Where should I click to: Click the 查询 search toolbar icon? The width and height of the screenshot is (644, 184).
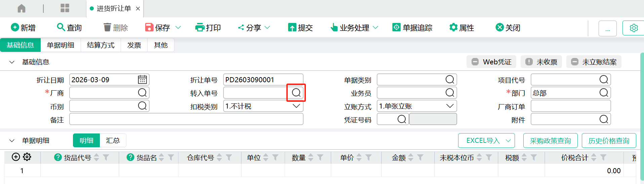coord(61,27)
